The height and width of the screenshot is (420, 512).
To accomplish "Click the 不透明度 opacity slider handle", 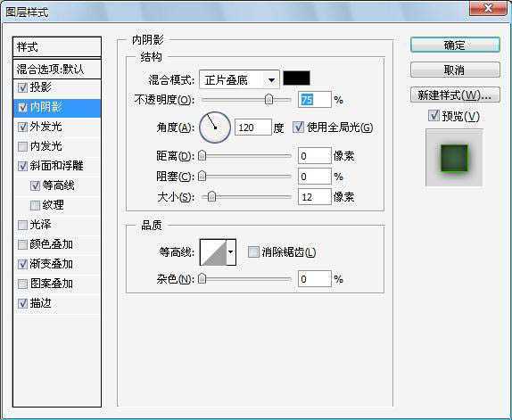I will point(268,99).
